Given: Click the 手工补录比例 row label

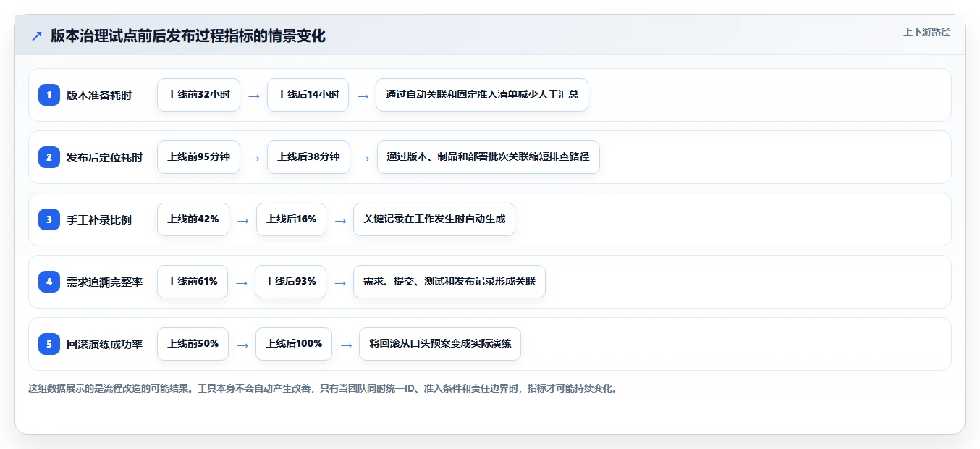Looking at the screenshot, I should (99, 219).
